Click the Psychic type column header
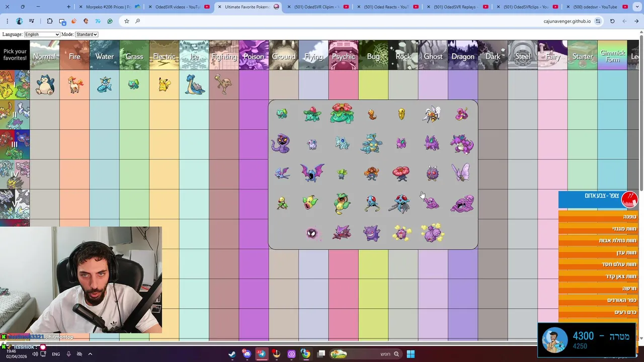The width and height of the screenshot is (644, 362). pyautogui.click(x=344, y=55)
